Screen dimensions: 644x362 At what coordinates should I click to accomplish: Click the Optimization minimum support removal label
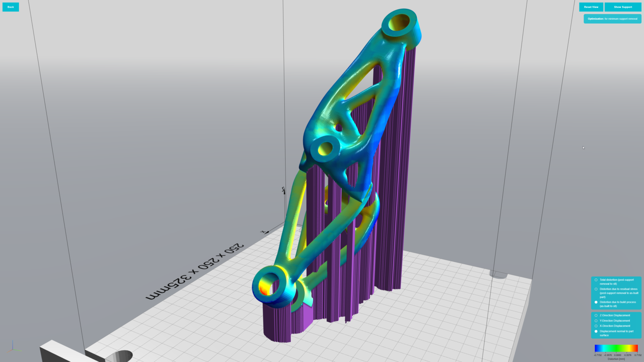click(612, 19)
